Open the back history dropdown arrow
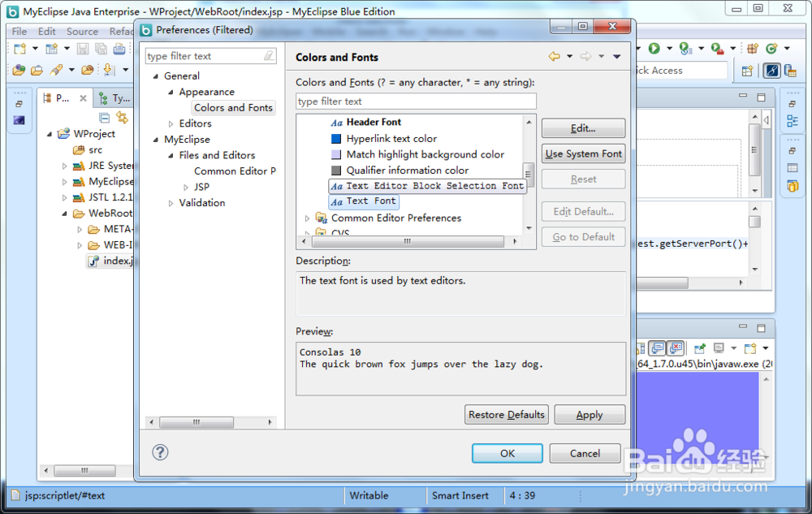Viewport: 812px width, 514px height. tap(570, 56)
